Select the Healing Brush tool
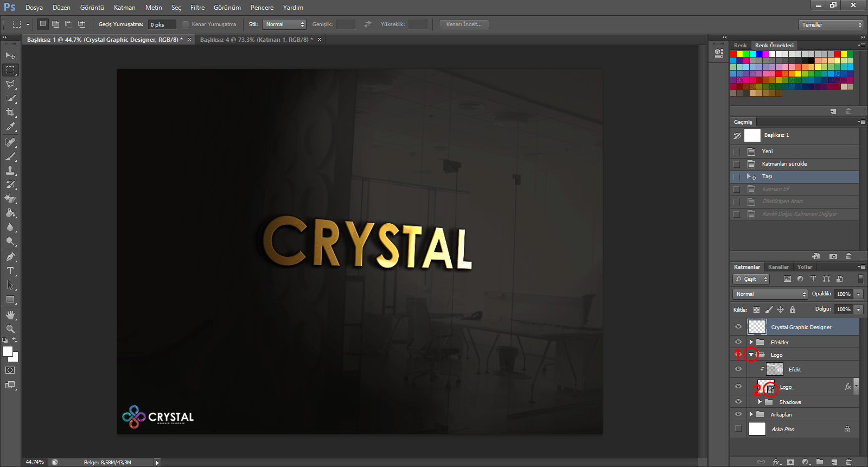Image resolution: width=868 pixels, height=467 pixels. click(x=10, y=142)
